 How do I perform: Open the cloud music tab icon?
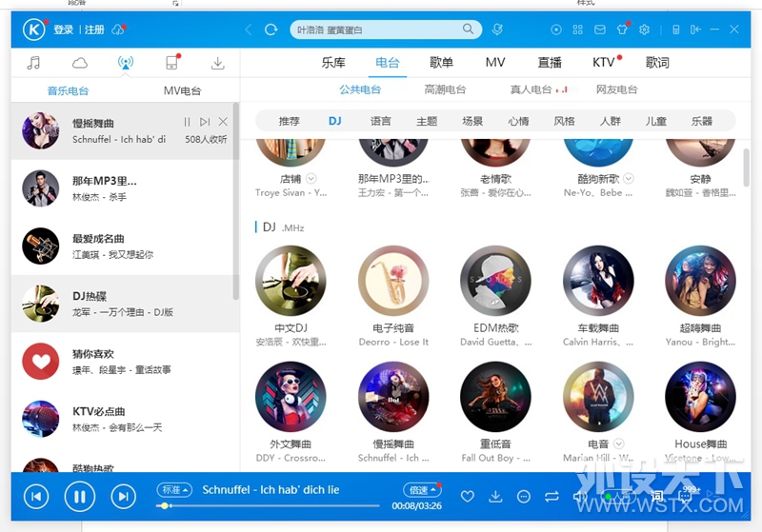[x=80, y=63]
